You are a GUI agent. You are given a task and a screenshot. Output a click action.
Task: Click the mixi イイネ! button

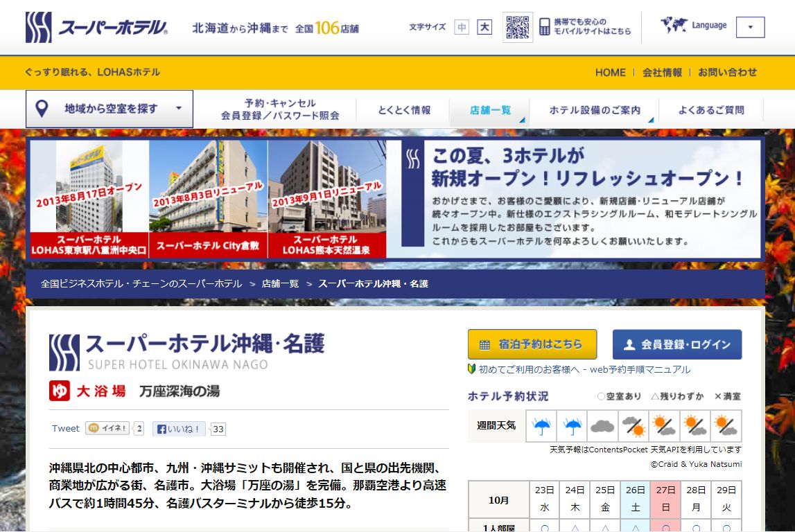107,428
